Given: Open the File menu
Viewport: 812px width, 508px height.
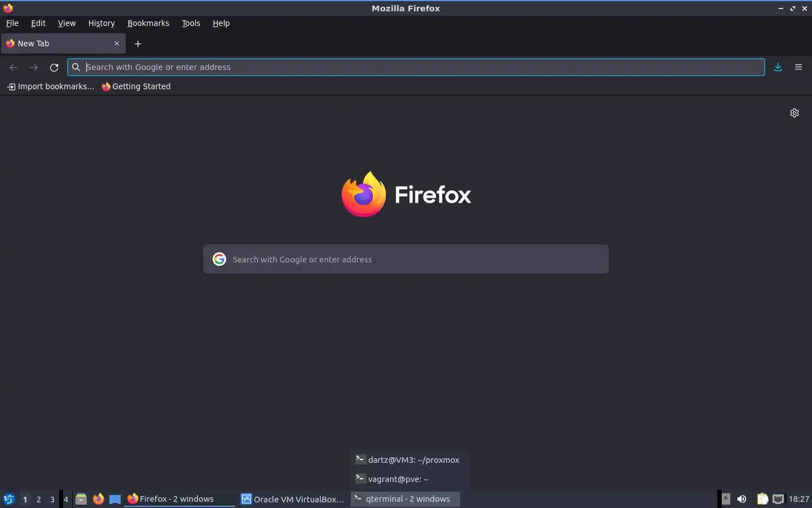Looking at the screenshot, I should 12,23.
